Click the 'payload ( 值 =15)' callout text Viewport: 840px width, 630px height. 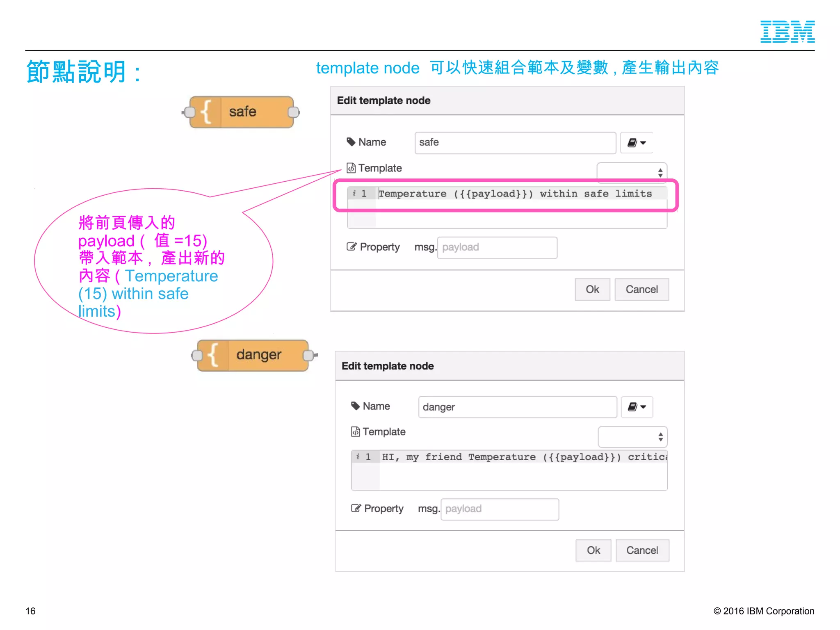pyautogui.click(x=142, y=241)
